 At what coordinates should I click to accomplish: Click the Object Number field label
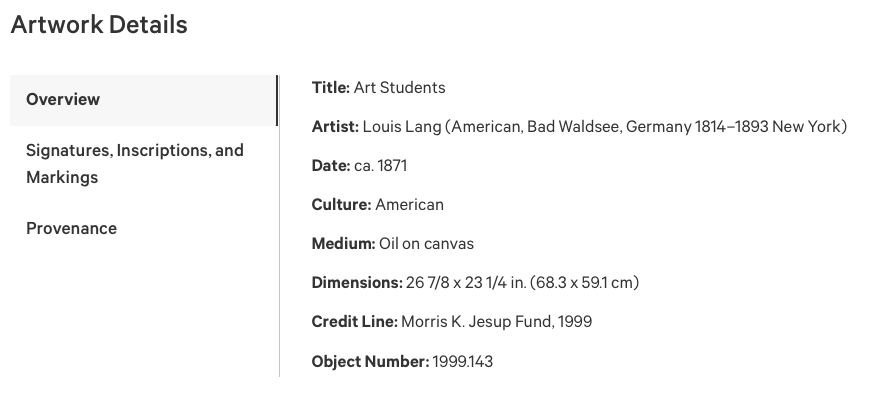coord(370,361)
